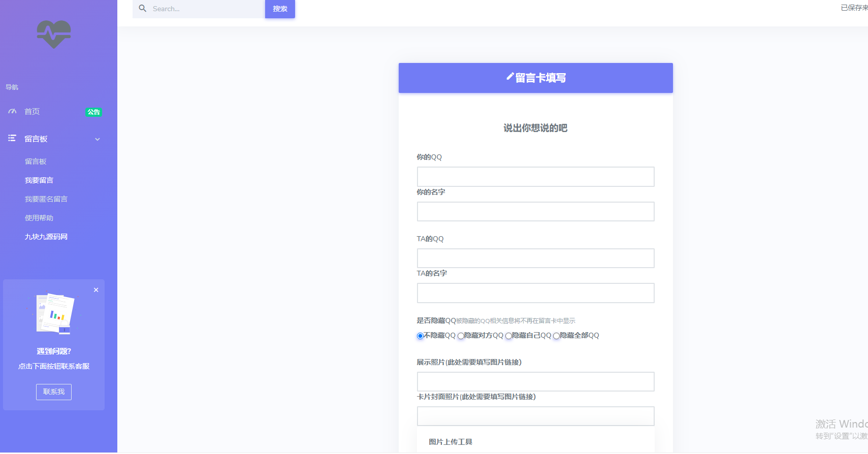The image size is (868, 454).
Task: Select the 隐藏自己QQ radio option
Action: tap(508, 336)
